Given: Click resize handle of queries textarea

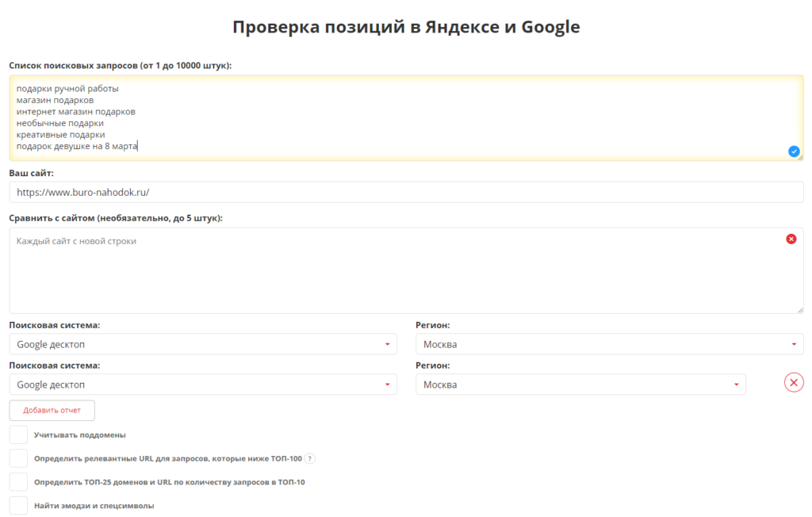Looking at the screenshot, I should point(800,158).
